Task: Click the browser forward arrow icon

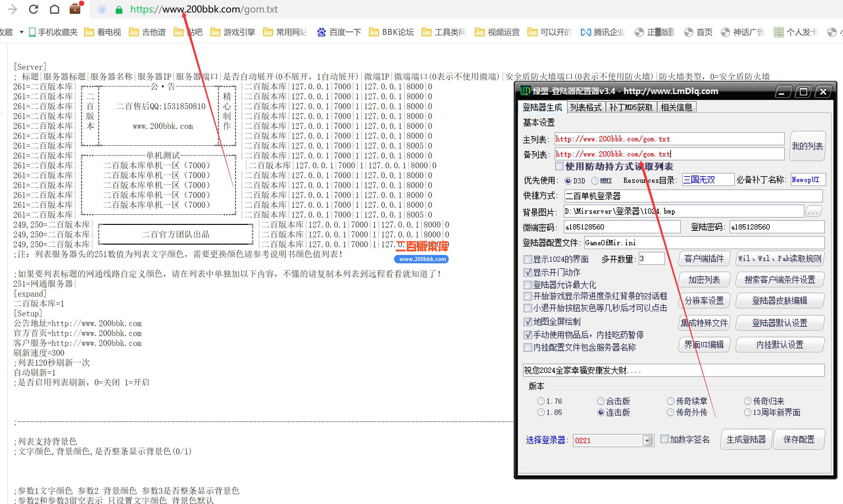Action: 12,9
